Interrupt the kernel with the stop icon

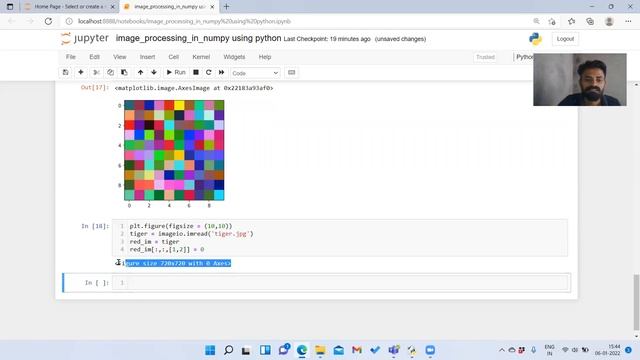click(196, 72)
